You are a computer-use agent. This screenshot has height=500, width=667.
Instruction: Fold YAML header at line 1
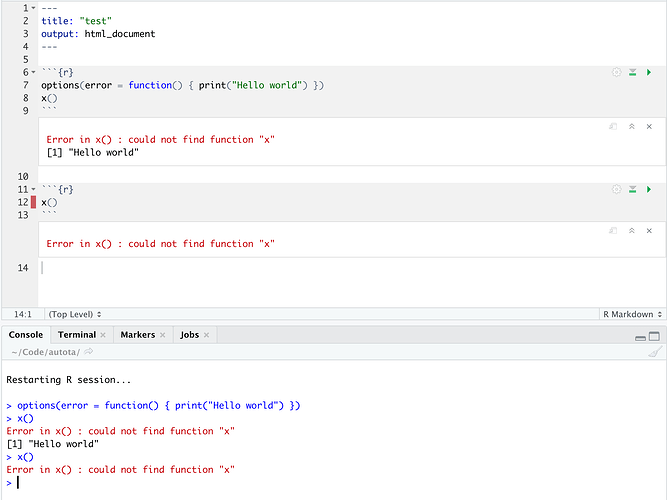(x=33, y=8)
